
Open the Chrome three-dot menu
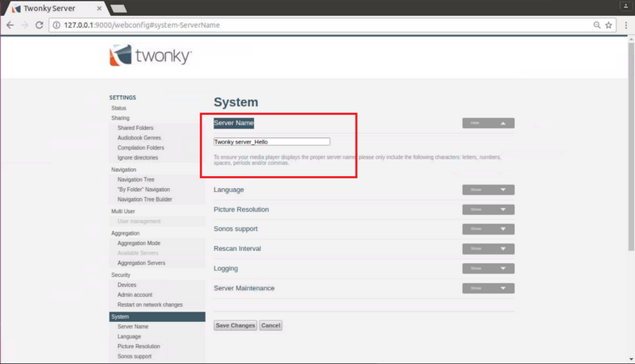tap(626, 25)
